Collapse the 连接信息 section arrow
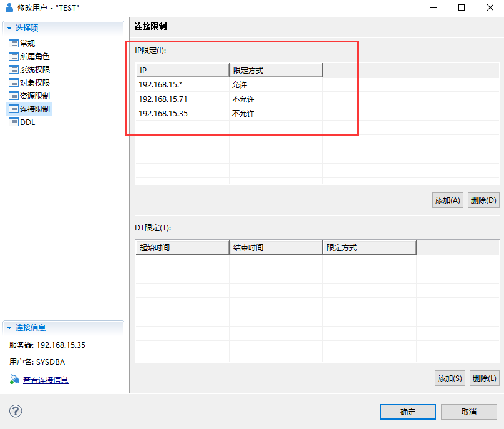Image resolution: width=504 pixels, height=429 pixels. (9, 328)
